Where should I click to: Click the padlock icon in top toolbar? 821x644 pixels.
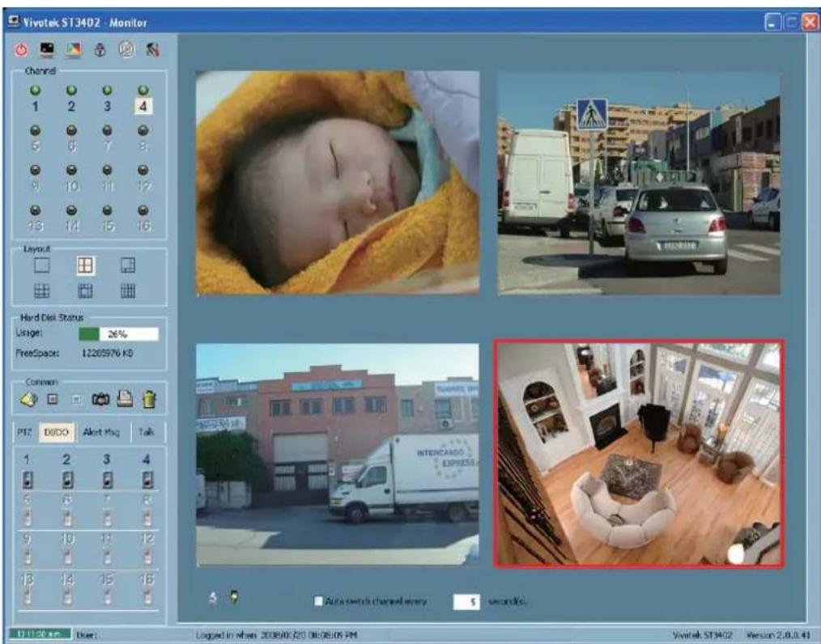coord(100,49)
